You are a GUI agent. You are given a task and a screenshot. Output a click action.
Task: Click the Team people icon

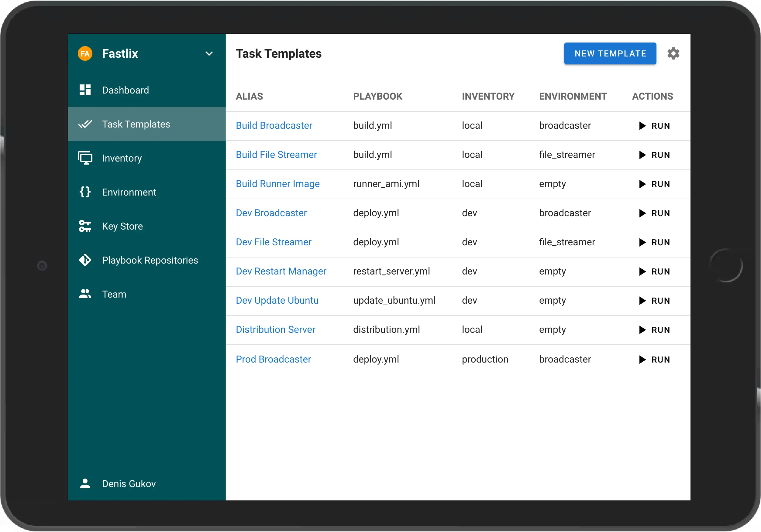click(x=85, y=294)
